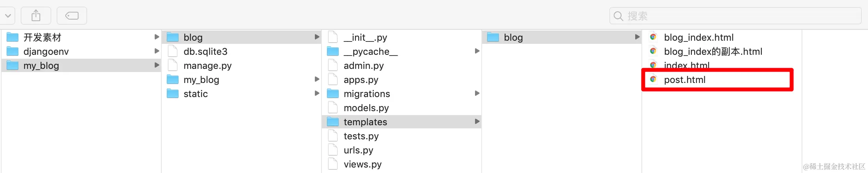Image resolution: width=868 pixels, height=173 pixels.
Task: Click admin.py file icon
Action: pos(333,65)
